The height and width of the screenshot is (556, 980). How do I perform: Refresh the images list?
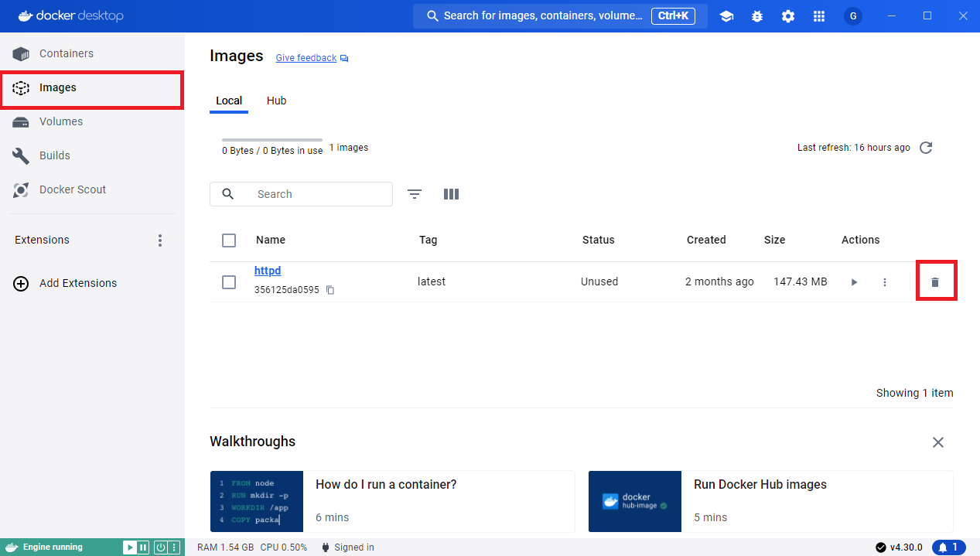926,148
